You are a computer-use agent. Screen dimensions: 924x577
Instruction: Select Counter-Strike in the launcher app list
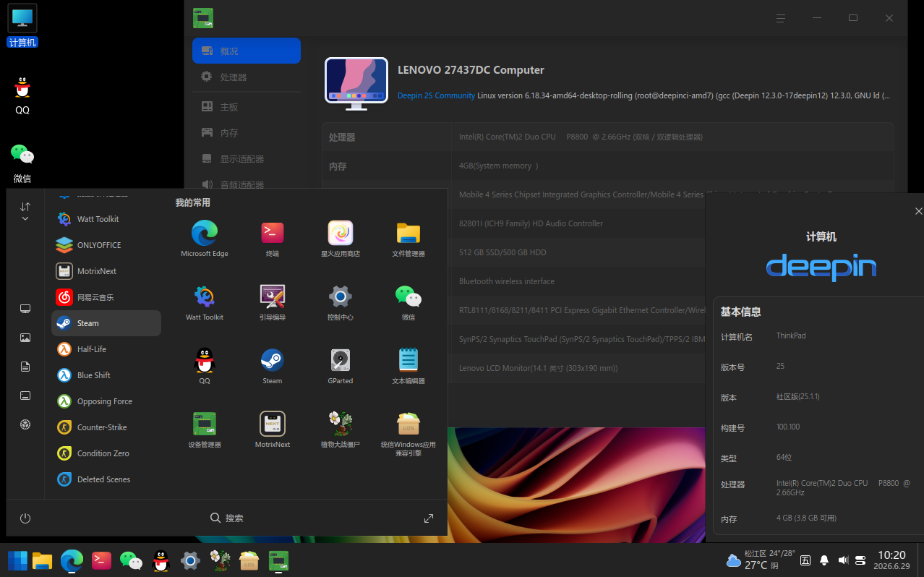(x=106, y=427)
